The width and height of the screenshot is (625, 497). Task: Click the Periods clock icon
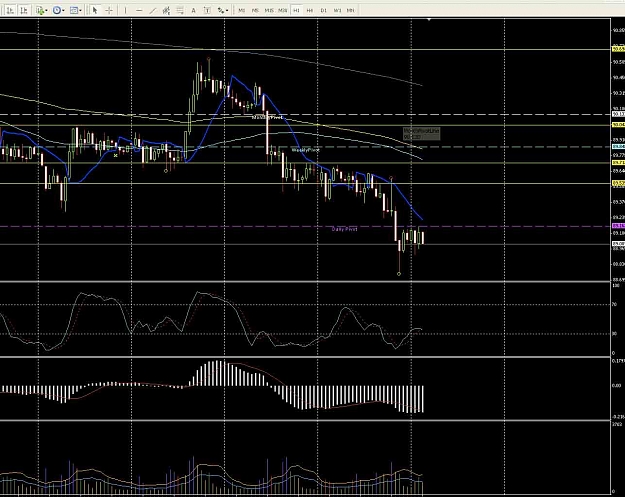57,10
